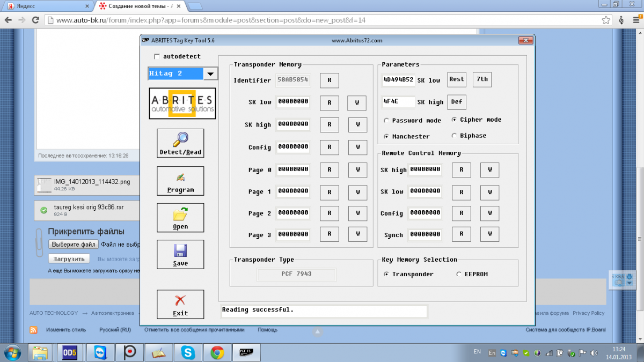This screenshot has width=644, height=362.
Task: Expand the Hitag 2 transponder dropdown
Action: click(x=210, y=74)
